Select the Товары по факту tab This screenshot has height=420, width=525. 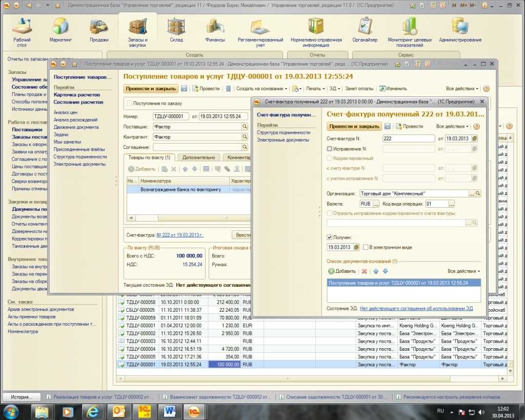(x=150, y=157)
